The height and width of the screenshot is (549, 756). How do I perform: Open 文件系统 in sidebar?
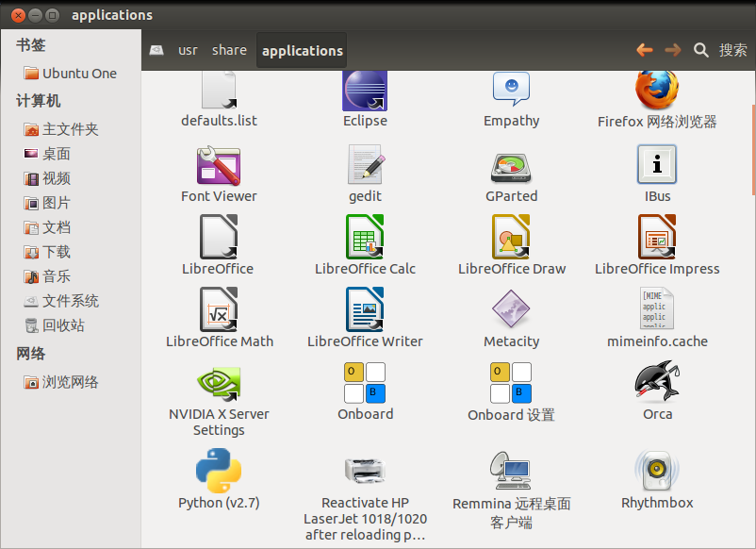point(61,302)
